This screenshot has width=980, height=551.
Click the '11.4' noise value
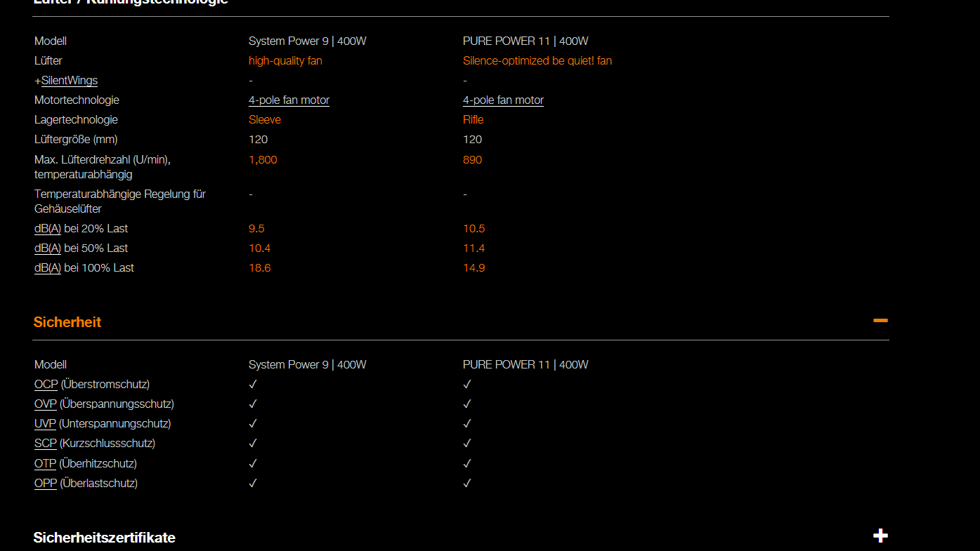(474, 248)
